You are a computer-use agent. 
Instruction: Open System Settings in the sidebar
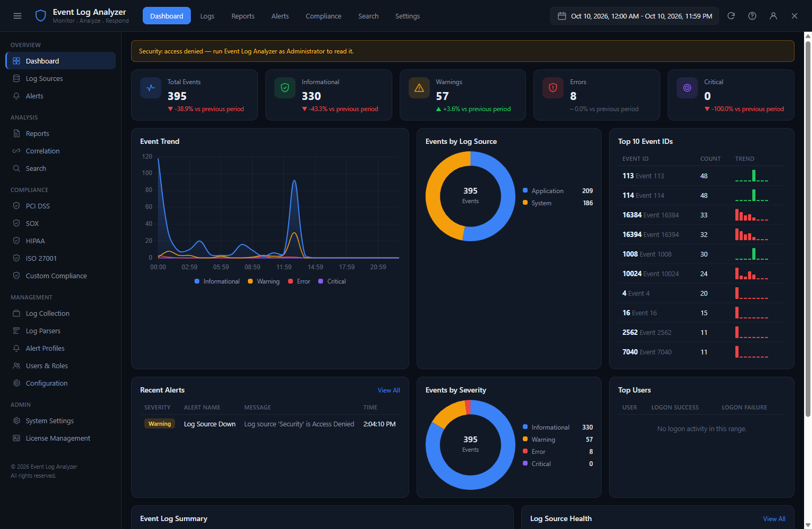coord(60,421)
